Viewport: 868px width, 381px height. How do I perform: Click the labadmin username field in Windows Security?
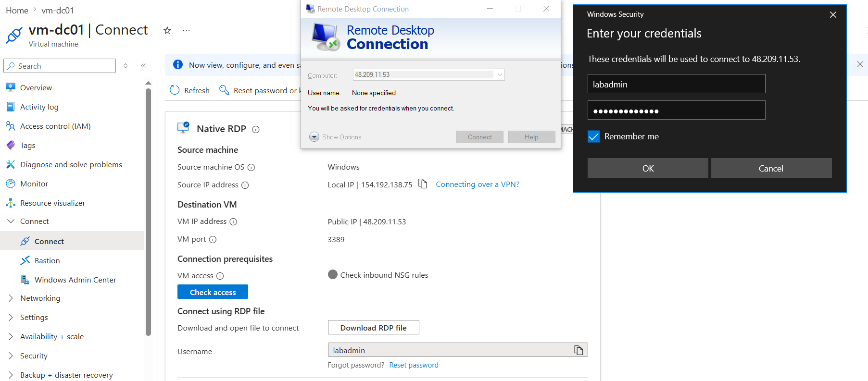click(x=676, y=84)
